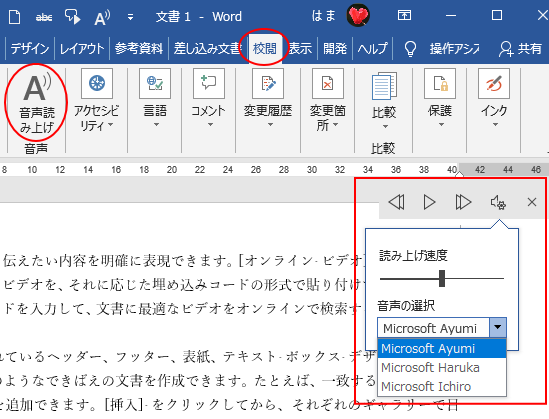Play the Read Aloud narration
This screenshot has width=549, height=419.
pos(429,202)
